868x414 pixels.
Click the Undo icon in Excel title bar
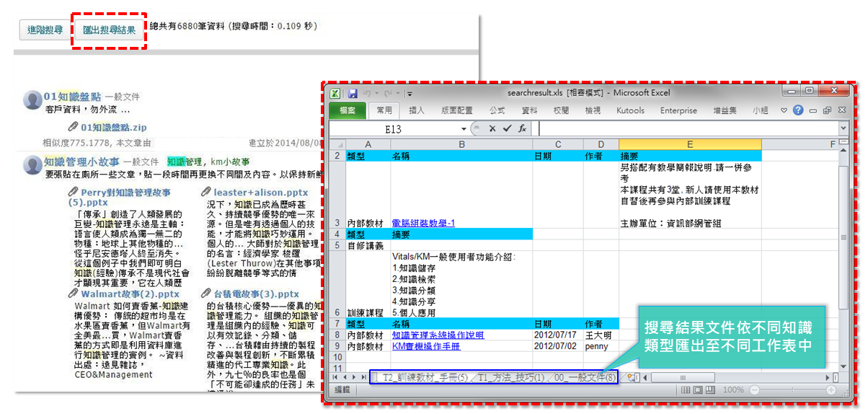(366, 94)
